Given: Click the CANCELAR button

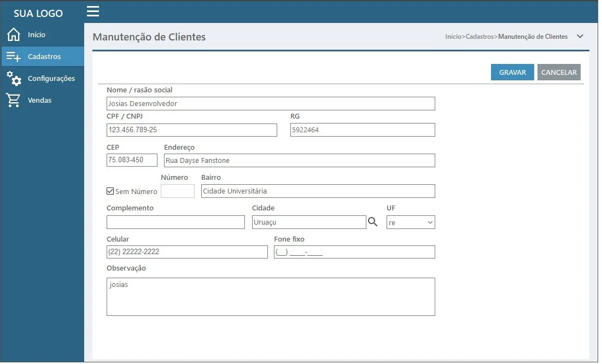Looking at the screenshot, I should (559, 72).
